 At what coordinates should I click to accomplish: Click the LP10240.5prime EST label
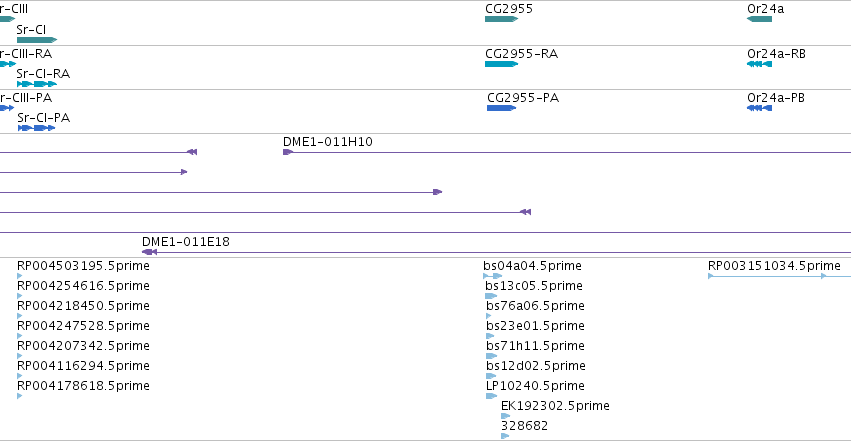click(535, 386)
